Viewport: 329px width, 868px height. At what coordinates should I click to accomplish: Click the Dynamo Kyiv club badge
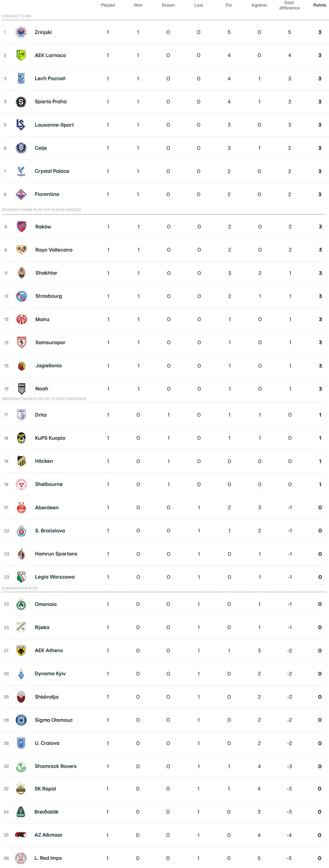21,674
